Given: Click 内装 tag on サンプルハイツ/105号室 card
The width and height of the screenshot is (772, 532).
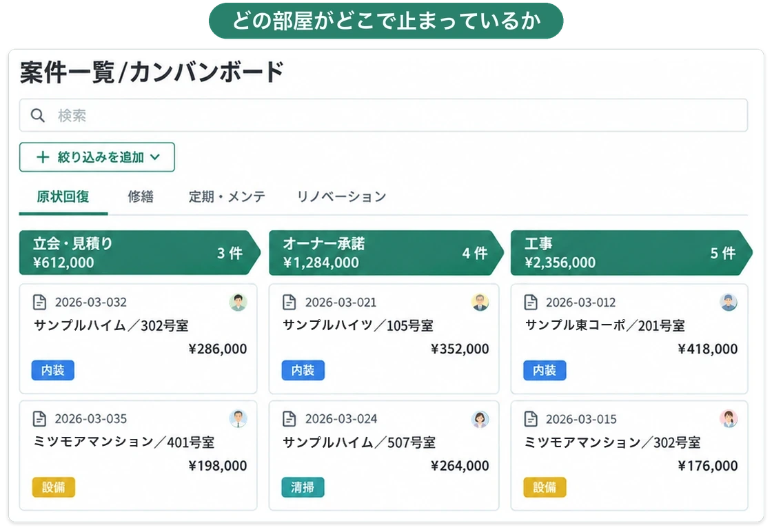Looking at the screenshot, I should pyautogui.click(x=303, y=370).
